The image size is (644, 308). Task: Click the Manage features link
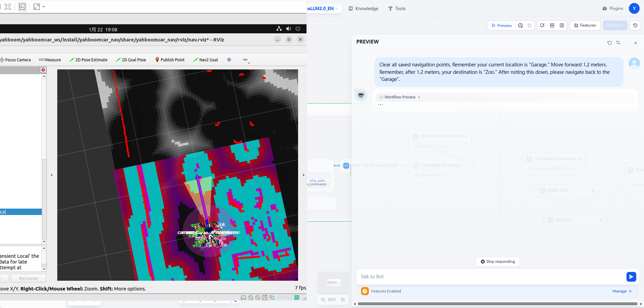pos(622,291)
